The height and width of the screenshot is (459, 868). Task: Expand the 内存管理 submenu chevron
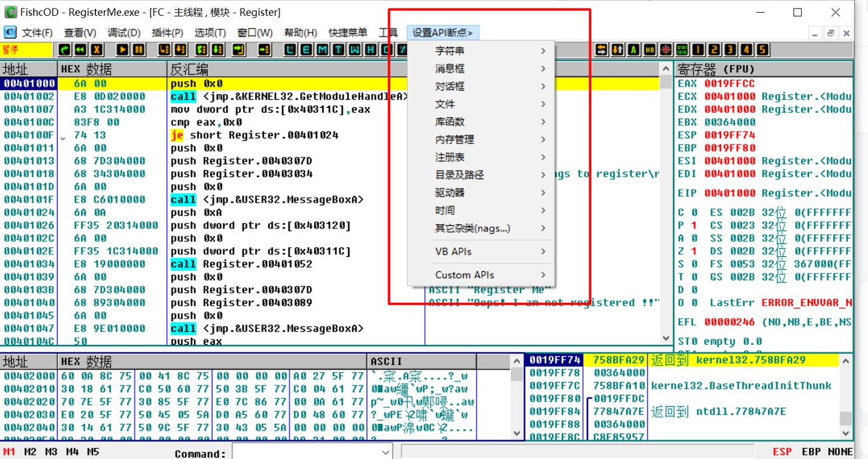pyautogui.click(x=543, y=139)
